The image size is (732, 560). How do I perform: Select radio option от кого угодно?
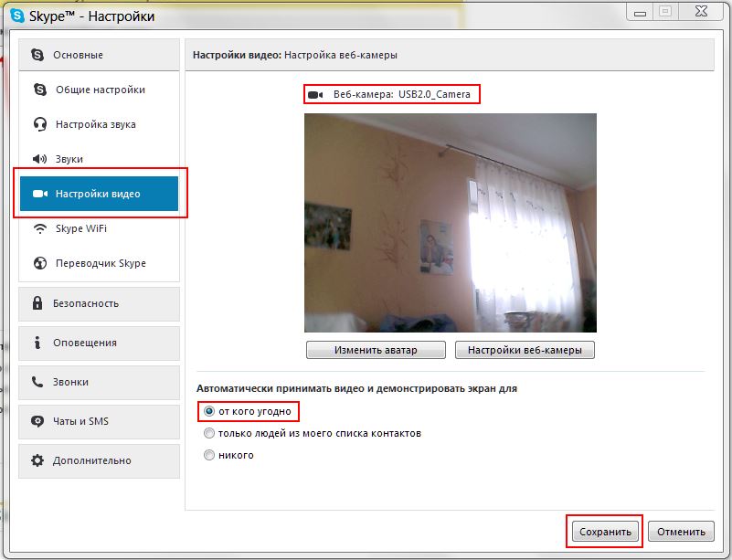pyautogui.click(x=209, y=411)
